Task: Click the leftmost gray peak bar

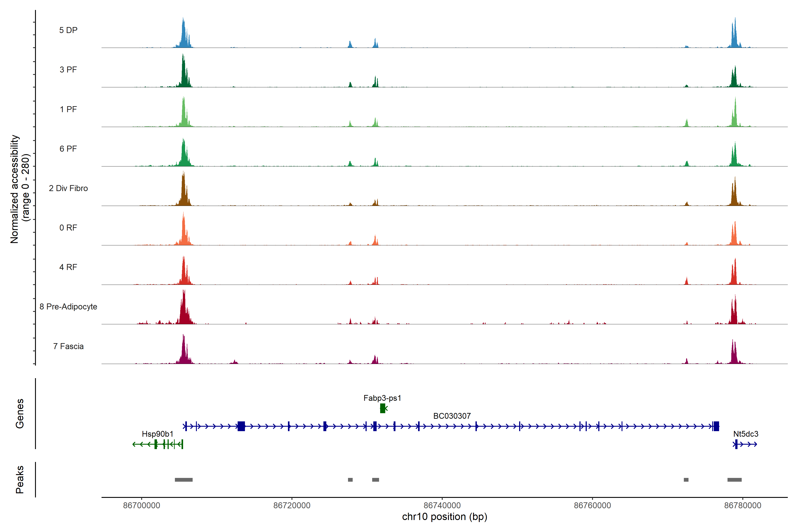Action: (184, 480)
